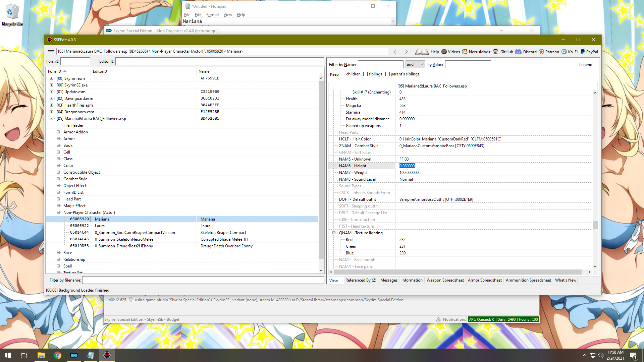Click the FormID search field
Screen dimensions: 644x362
tap(75, 61)
